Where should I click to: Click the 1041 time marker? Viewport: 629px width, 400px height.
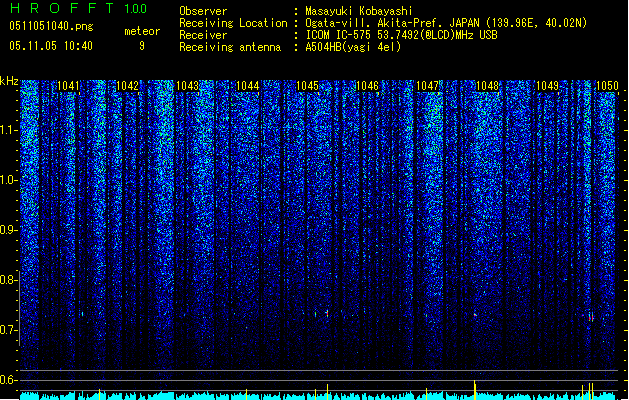pyautogui.click(x=68, y=86)
